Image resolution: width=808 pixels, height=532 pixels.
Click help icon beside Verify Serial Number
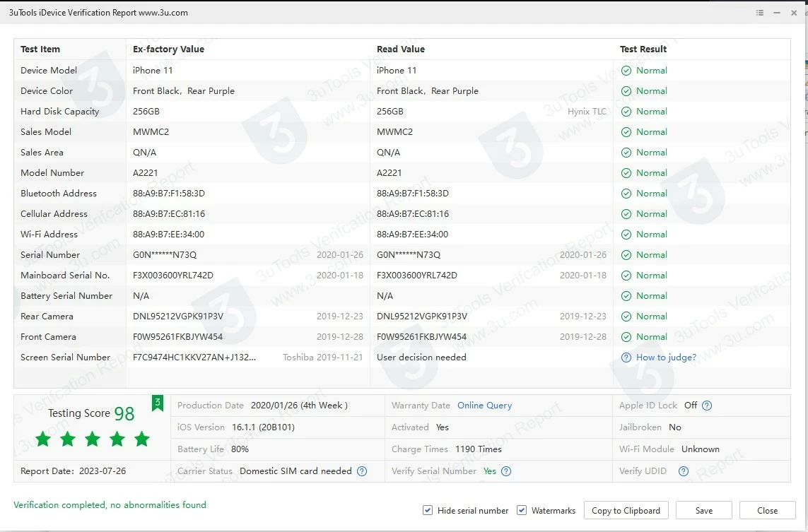(x=506, y=471)
